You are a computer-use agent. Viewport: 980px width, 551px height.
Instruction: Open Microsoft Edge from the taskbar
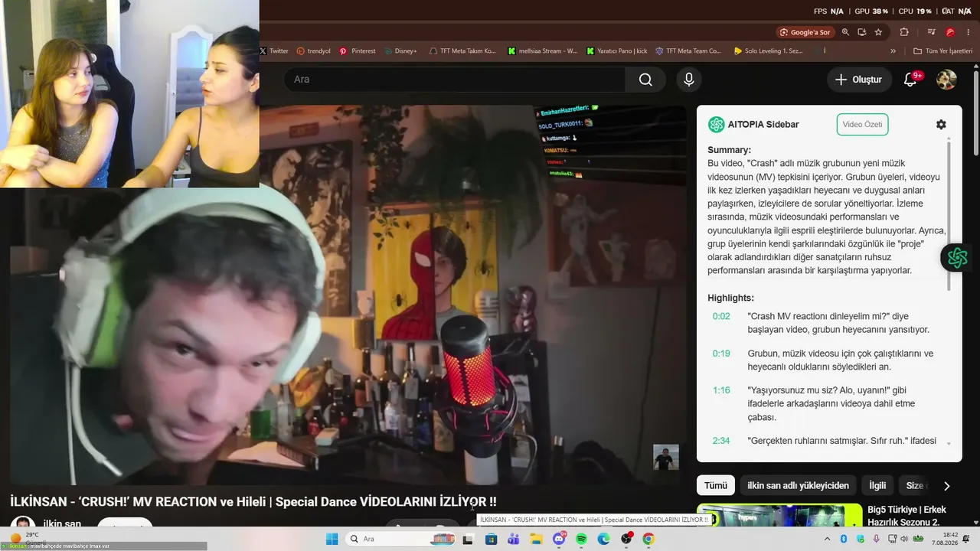tap(603, 539)
